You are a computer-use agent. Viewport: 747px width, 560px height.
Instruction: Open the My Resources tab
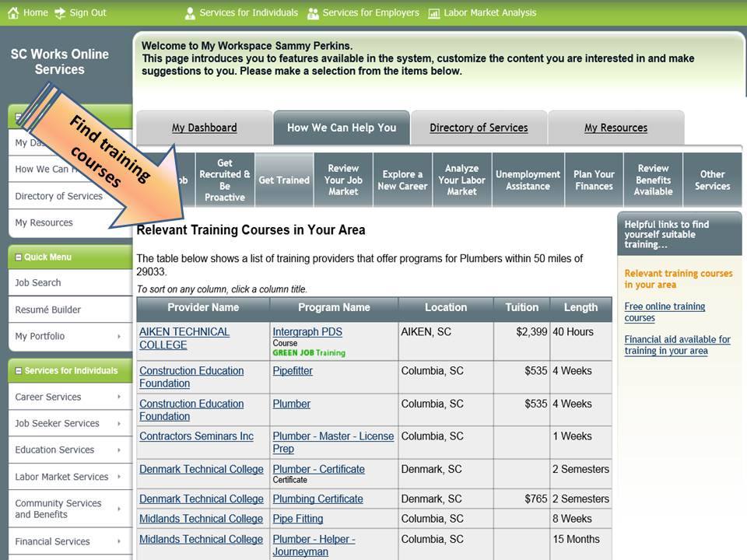616,128
